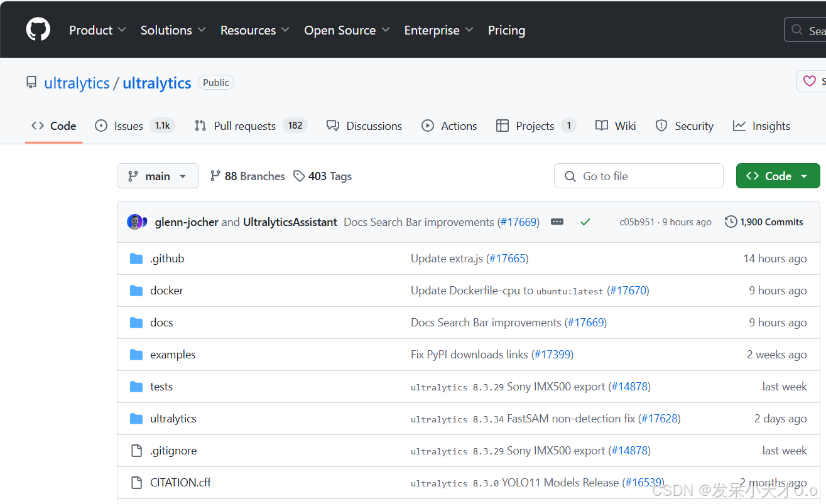Image resolution: width=826 pixels, height=504 pixels.
Task: Switch to the Code tab
Action: click(54, 126)
